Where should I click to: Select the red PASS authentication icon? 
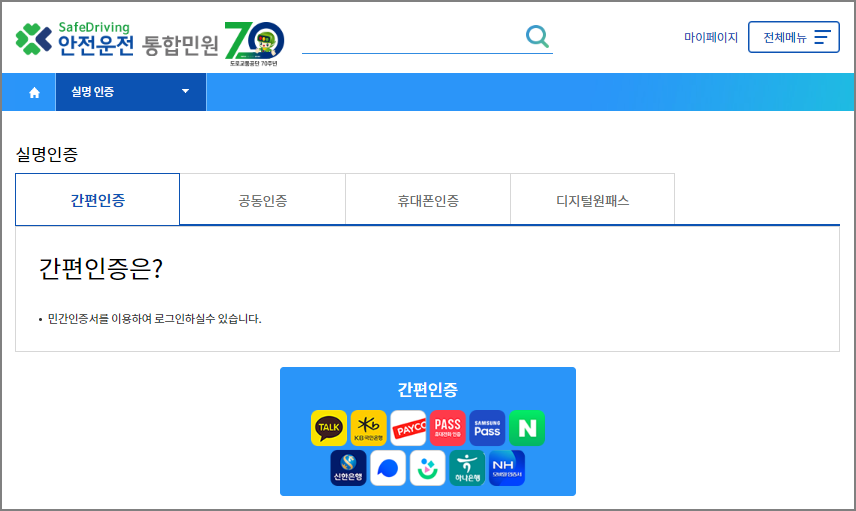(448, 428)
